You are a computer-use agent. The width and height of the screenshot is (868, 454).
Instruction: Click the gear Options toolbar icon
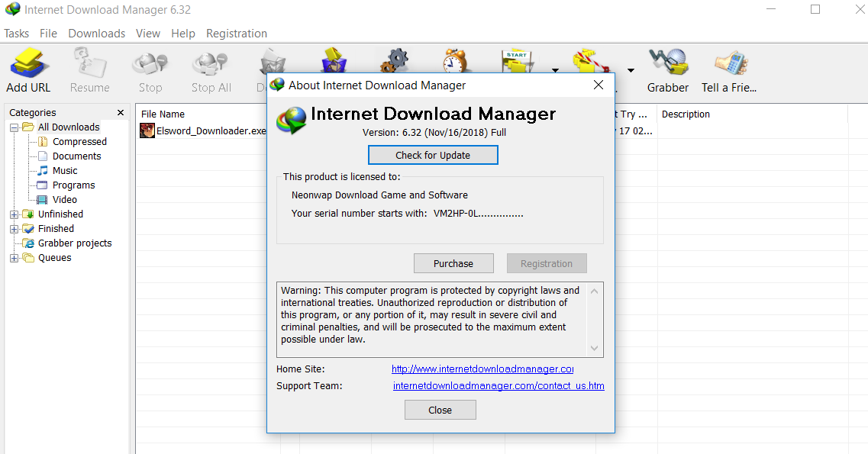pyautogui.click(x=395, y=60)
